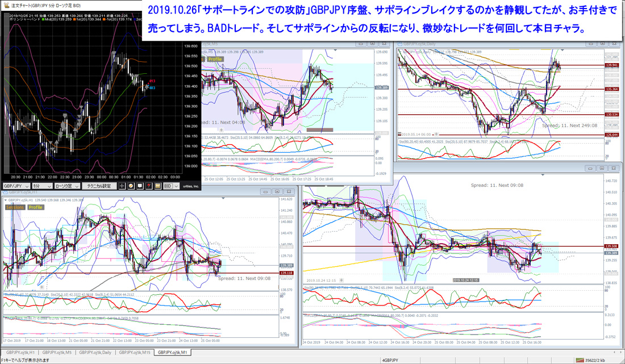Select the 139.941 horizontal line price label

pyautogui.click(x=611, y=65)
